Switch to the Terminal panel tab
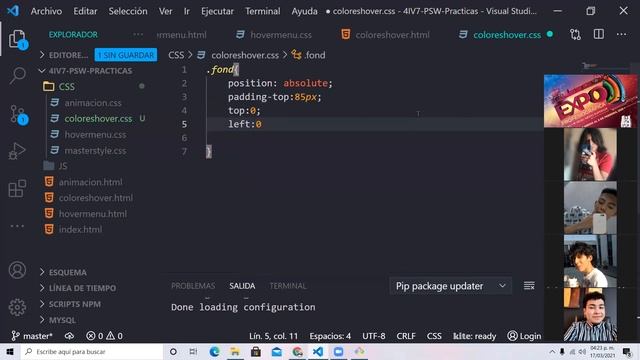 pos(288,286)
